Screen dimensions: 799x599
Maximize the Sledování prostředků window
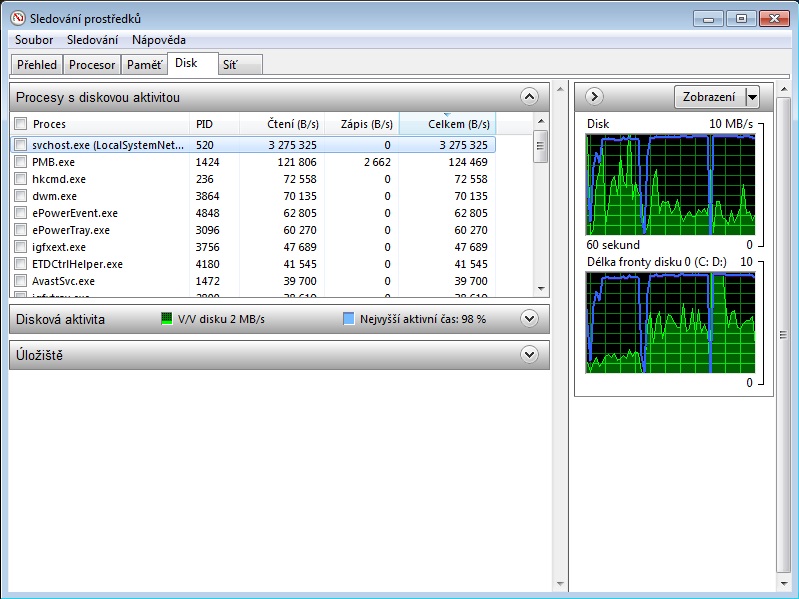point(741,18)
